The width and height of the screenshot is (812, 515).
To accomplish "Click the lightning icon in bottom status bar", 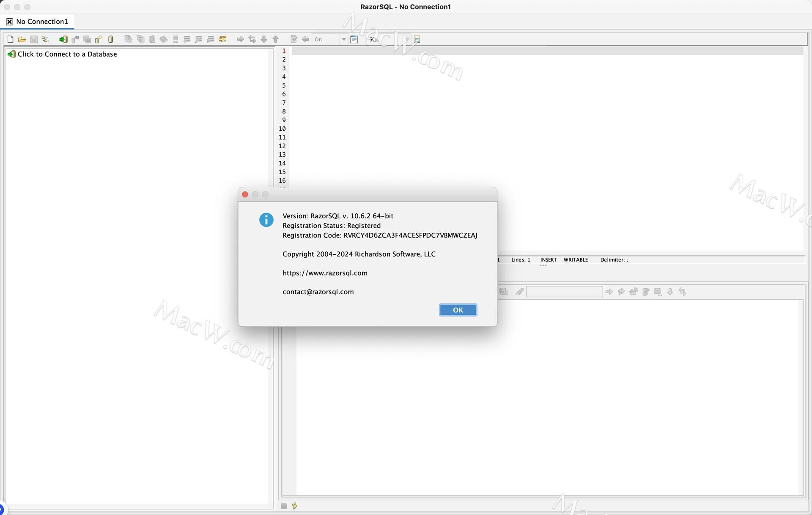I will pyautogui.click(x=295, y=506).
